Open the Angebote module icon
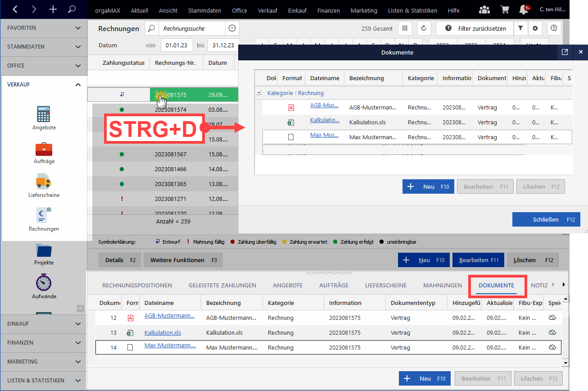This screenshot has width=588, height=391. click(44, 114)
